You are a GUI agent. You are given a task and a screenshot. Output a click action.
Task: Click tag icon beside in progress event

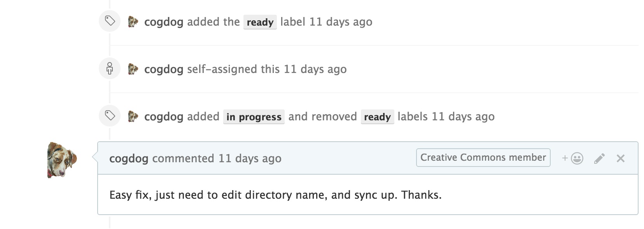[110, 116]
